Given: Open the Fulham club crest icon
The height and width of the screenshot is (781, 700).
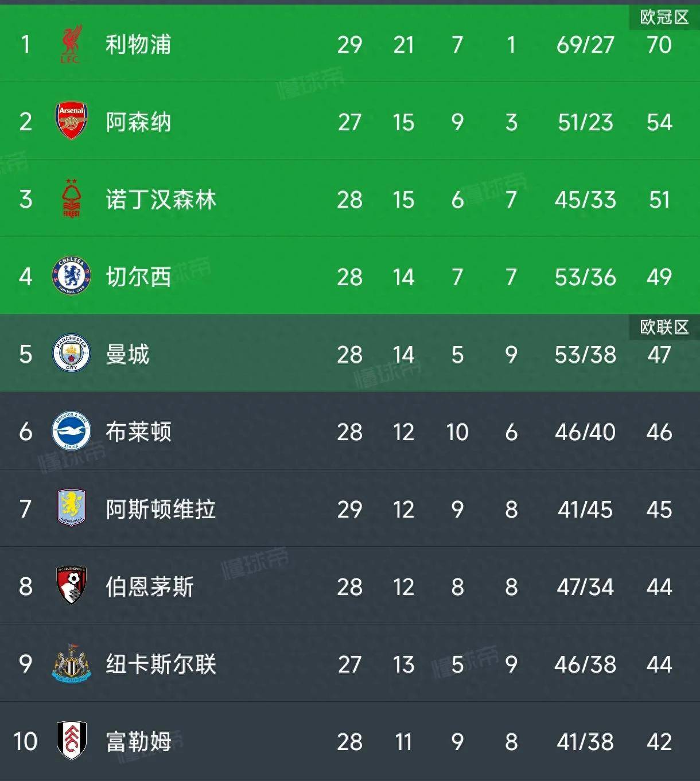Looking at the screenshot, I should click(x=71, y=741).
